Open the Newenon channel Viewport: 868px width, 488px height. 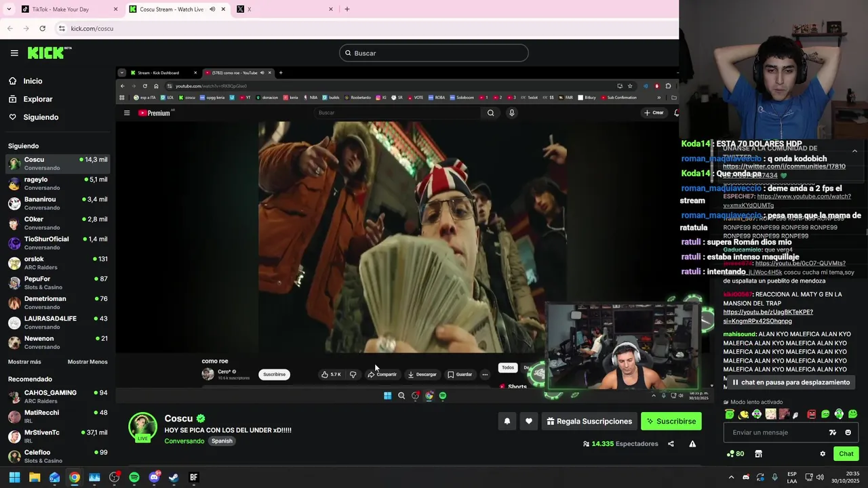tap(58, 342)
